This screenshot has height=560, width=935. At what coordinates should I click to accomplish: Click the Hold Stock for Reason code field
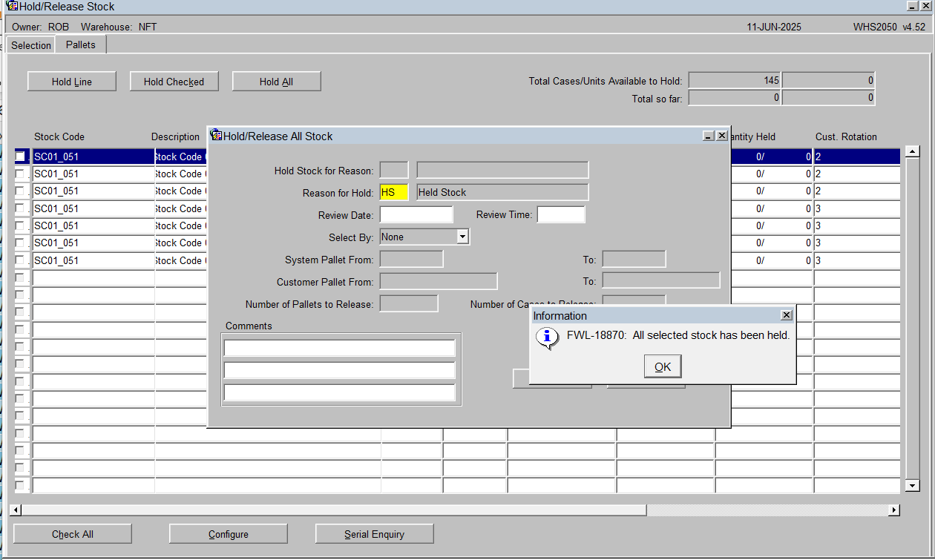[394, 170]
